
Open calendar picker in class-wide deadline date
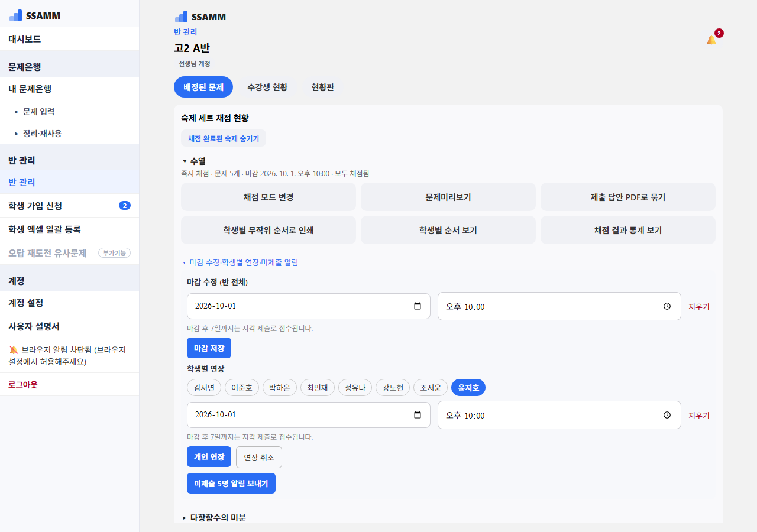pyautogui.click(x=418, y=306)
